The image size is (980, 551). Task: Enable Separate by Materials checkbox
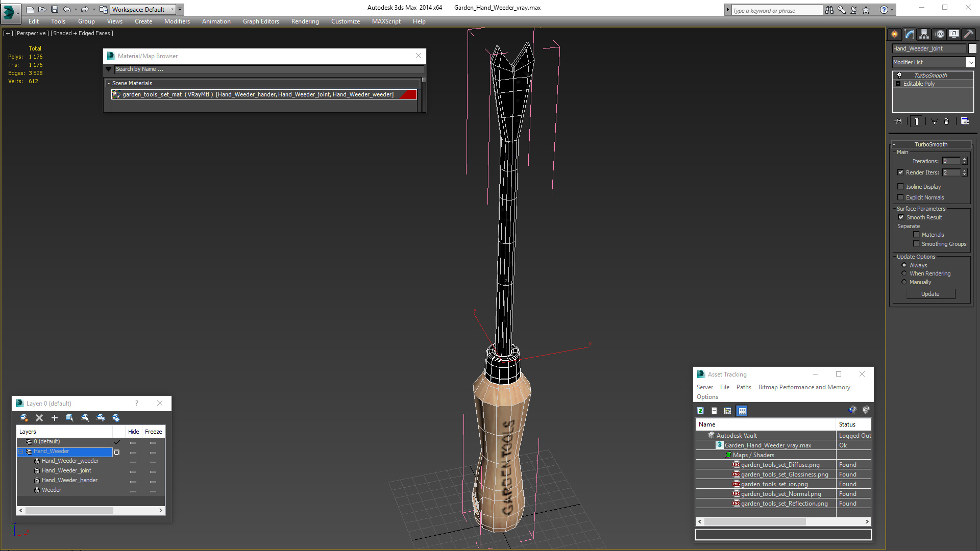(916, 235)
